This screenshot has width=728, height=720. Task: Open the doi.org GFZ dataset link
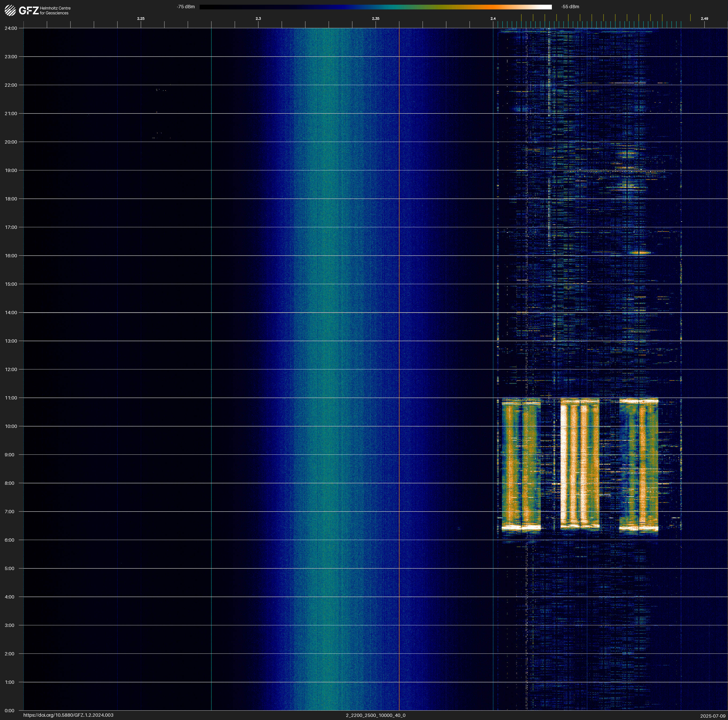tap(68, 715)
